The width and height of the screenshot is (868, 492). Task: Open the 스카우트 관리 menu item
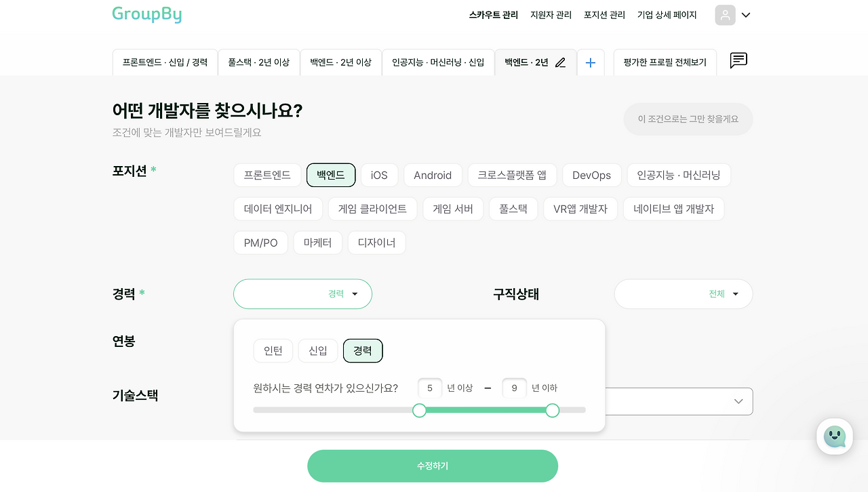493,14
